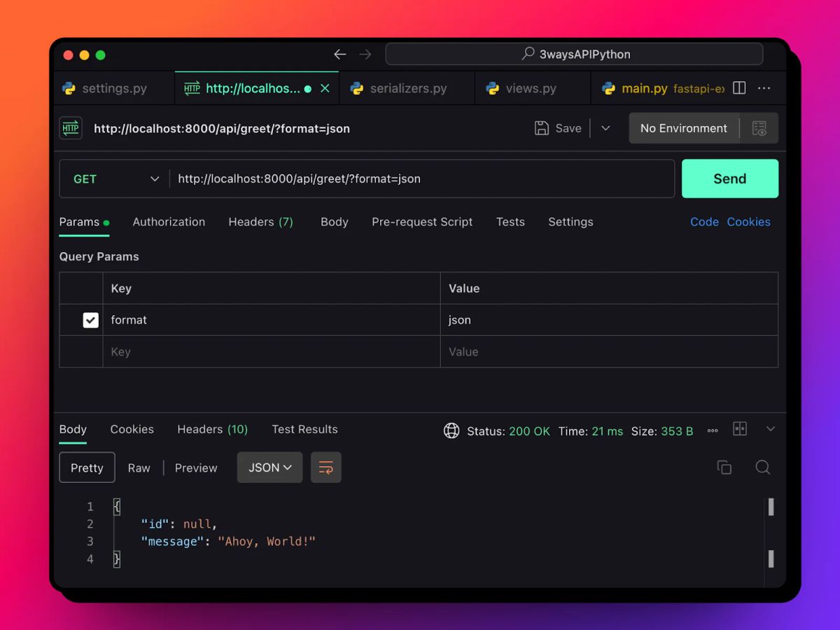Open the Code link

point(704,222)
